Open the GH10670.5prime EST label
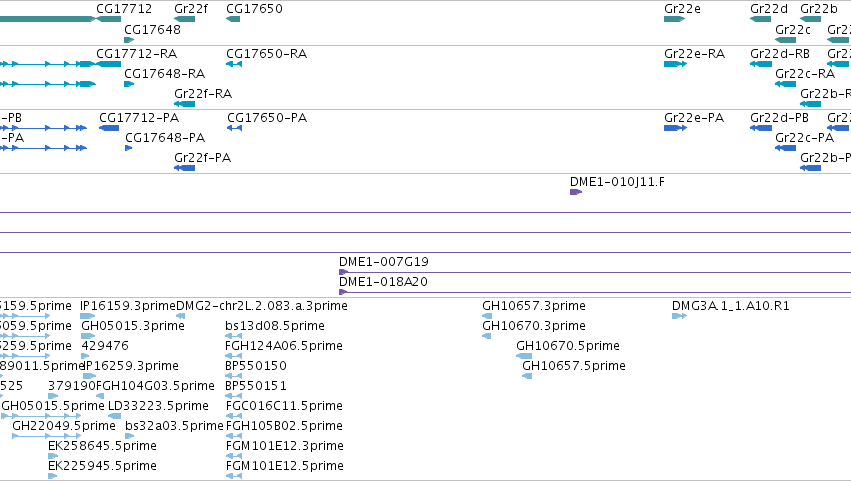851x481 pixels. (568, 346)
